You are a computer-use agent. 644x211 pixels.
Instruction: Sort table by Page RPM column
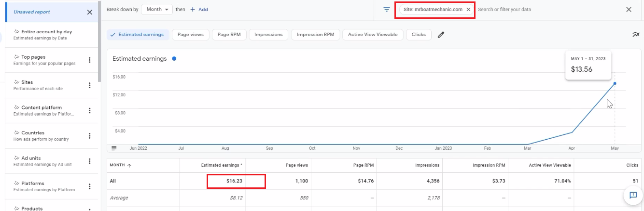[364, 165]
